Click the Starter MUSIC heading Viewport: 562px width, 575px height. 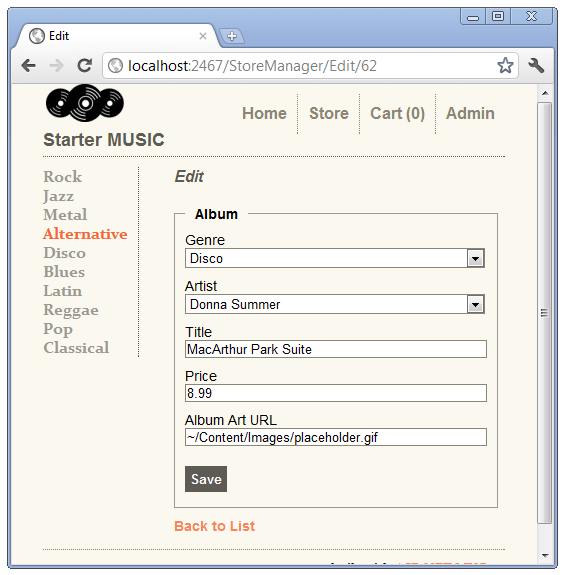[104, 140]
